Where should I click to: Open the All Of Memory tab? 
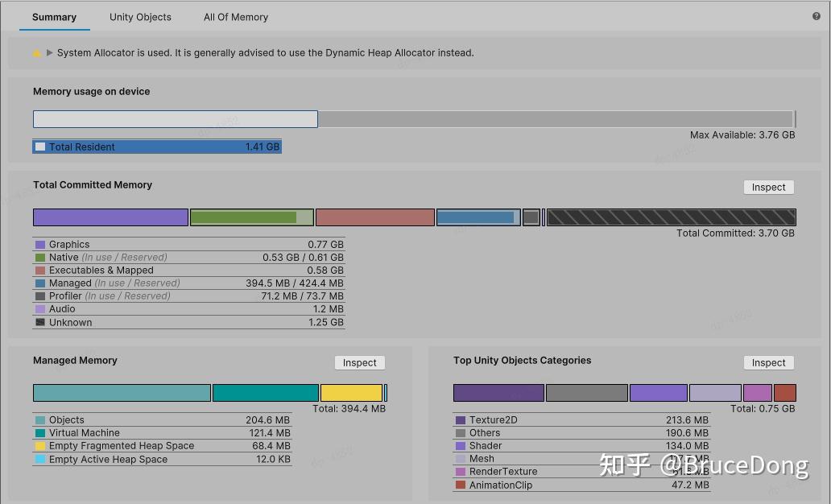[x=235, y=17]
